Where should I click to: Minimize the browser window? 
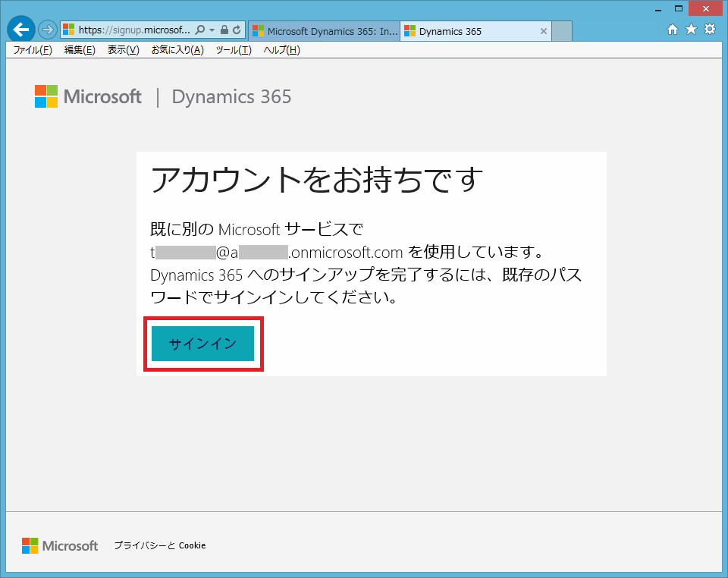[658, 9]
